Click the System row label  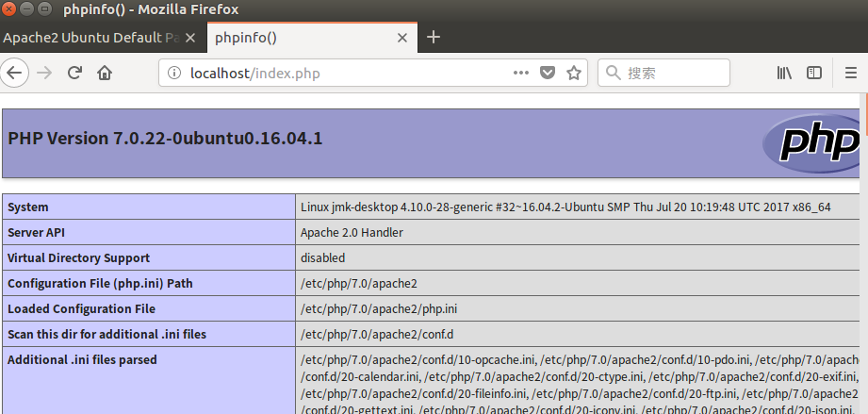27,207
